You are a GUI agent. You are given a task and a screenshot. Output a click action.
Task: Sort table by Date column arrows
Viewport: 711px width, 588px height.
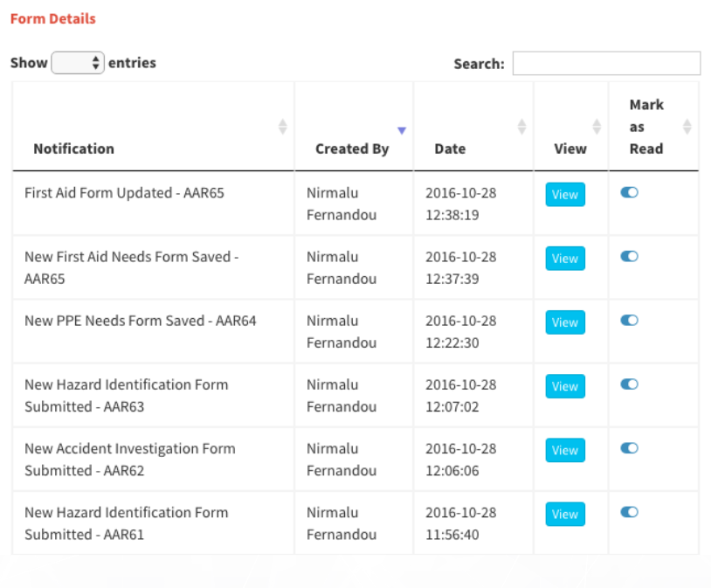point(521,127)
